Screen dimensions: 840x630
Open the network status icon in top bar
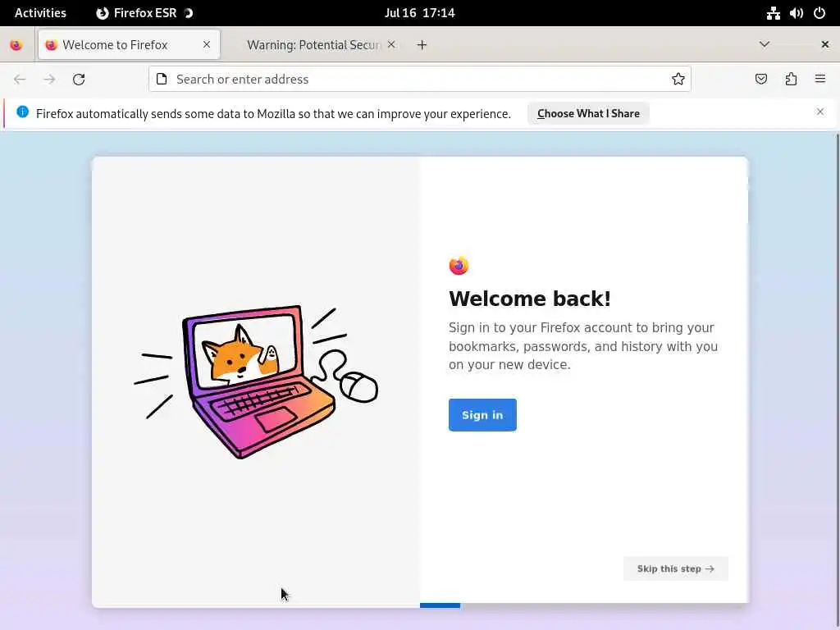point(773,13)
